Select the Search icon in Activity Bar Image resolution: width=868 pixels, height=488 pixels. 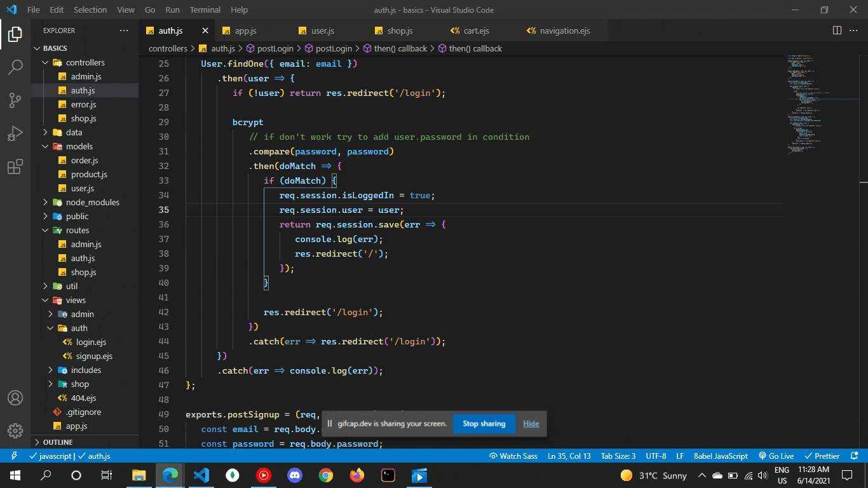pyautogui.click(x=15, y=67)
